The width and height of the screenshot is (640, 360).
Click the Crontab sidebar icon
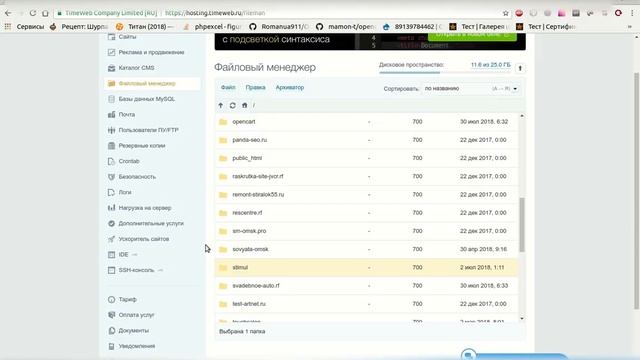point(111,161)
